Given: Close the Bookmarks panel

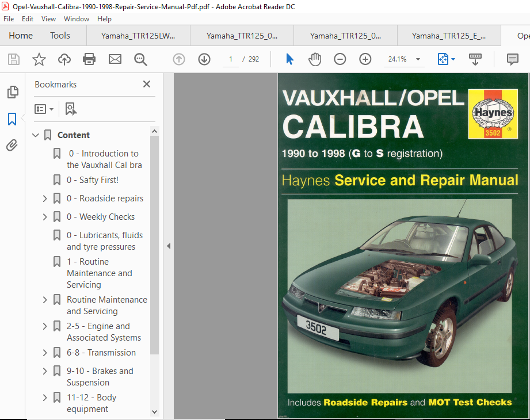Looking at the screenshot, I should click(x=147, y=84).
